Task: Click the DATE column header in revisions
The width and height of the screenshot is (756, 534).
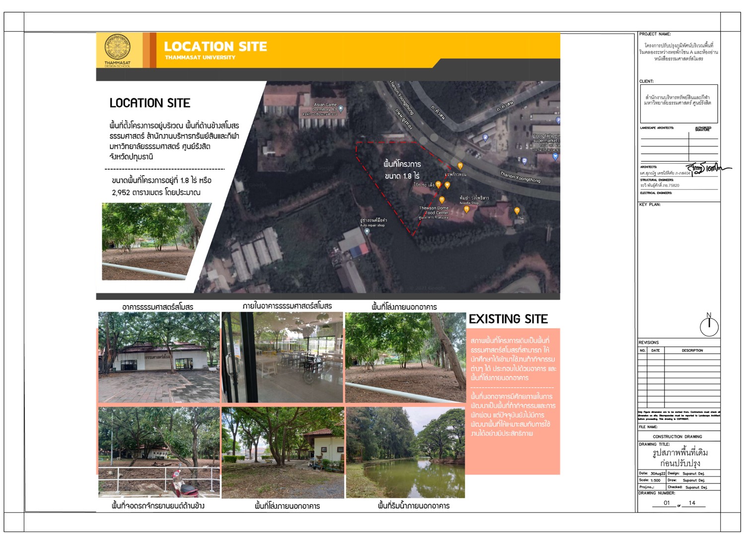Action: pyautogui.click(x=656, y=350)
